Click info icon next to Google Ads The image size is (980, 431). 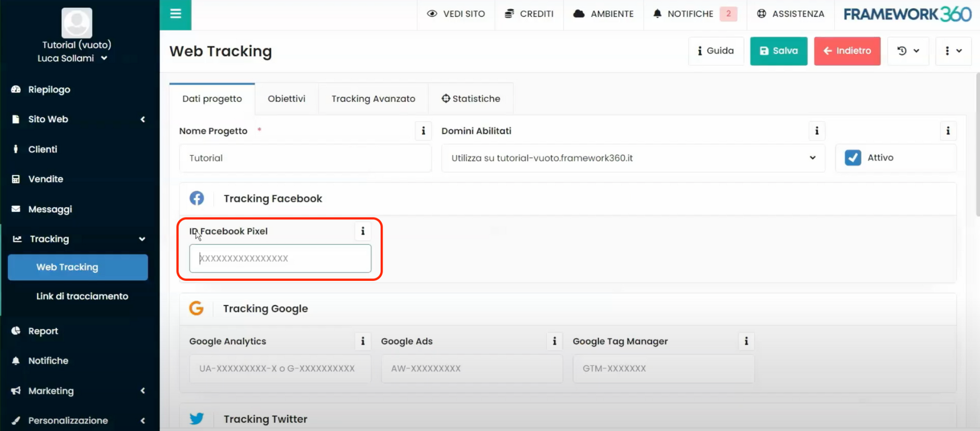[x=554, y=341]
